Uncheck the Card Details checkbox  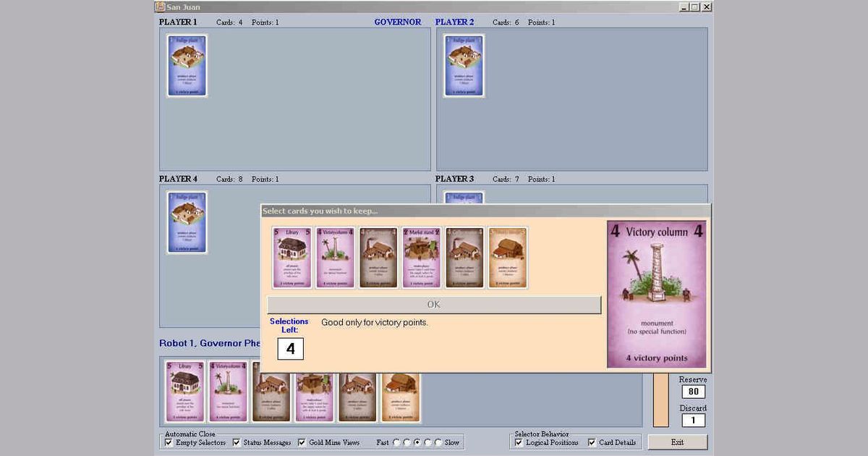click(x=592, y=442)
